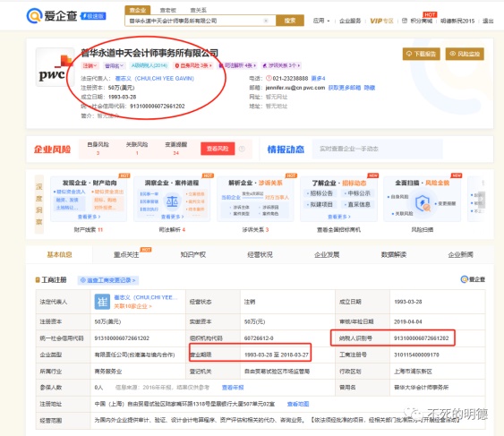504x436 pixels.
Task: Click the 查看年报 link
Action: click(x=233, y=388)
